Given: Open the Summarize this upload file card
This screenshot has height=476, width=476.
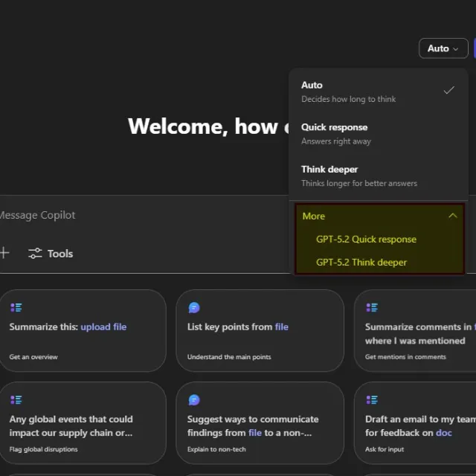Looking at the screenshot, I should click(x=83, y=330).
